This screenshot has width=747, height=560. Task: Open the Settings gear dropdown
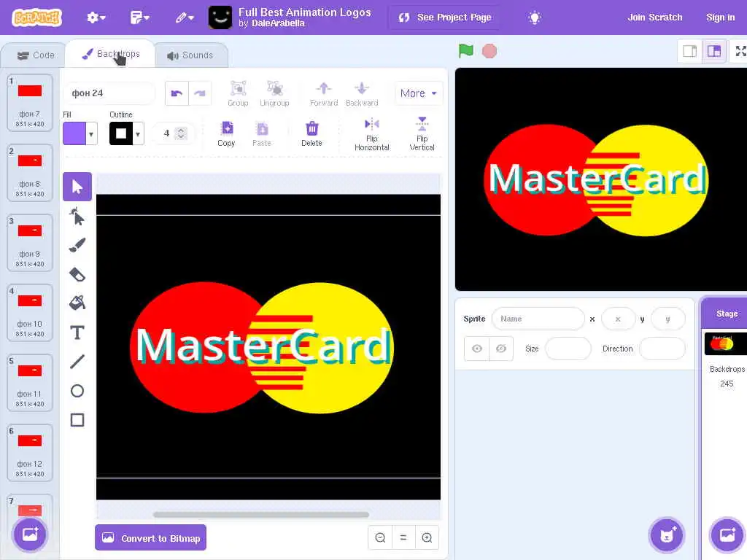96,17
